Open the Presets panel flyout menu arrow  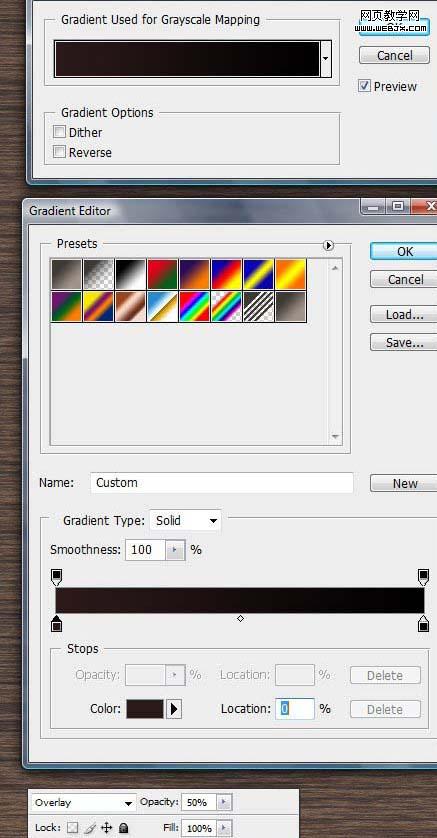(329, 245)
